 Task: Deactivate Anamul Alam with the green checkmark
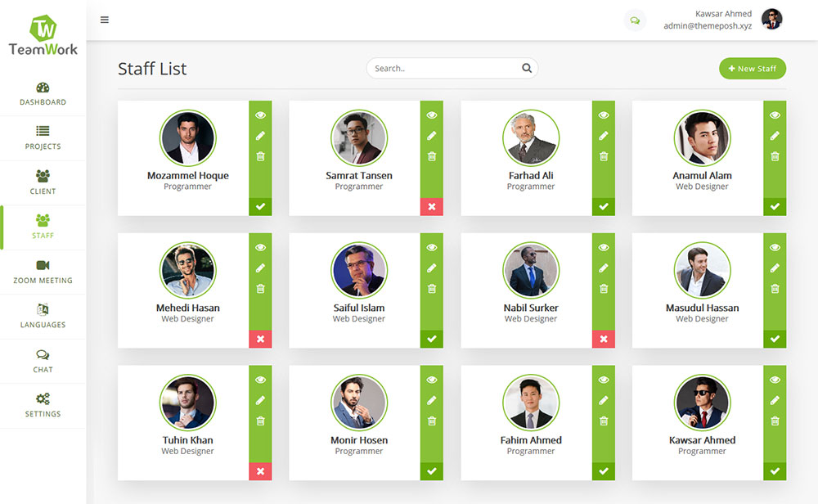click(x=775, y=207)
